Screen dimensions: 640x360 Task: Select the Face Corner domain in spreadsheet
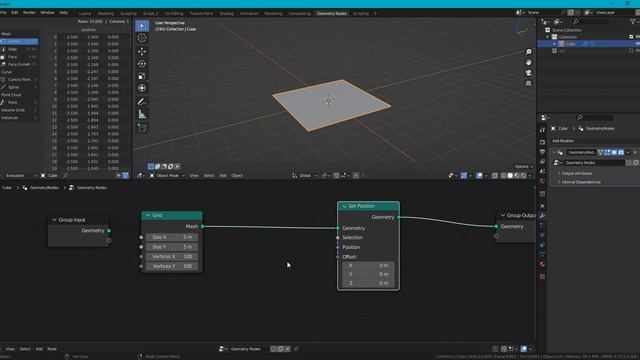19,64
